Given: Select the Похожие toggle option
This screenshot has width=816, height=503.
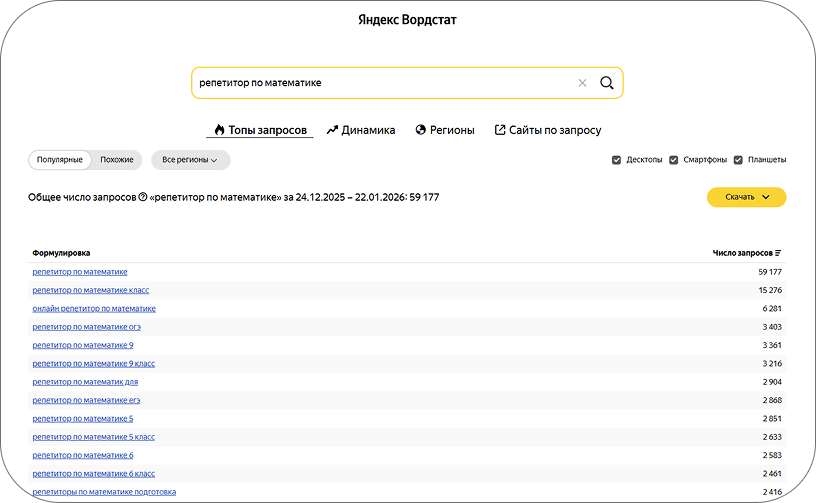Looking at the screenshot, I should click(117, 160).
